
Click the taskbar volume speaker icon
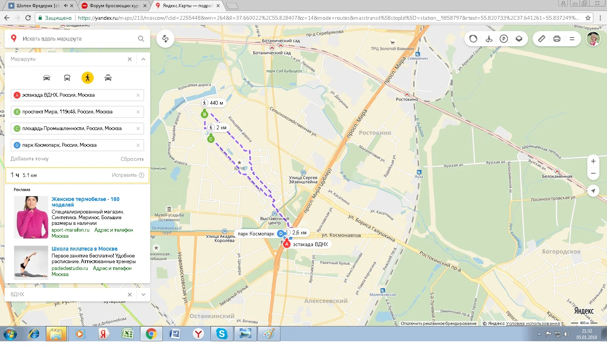567,334
